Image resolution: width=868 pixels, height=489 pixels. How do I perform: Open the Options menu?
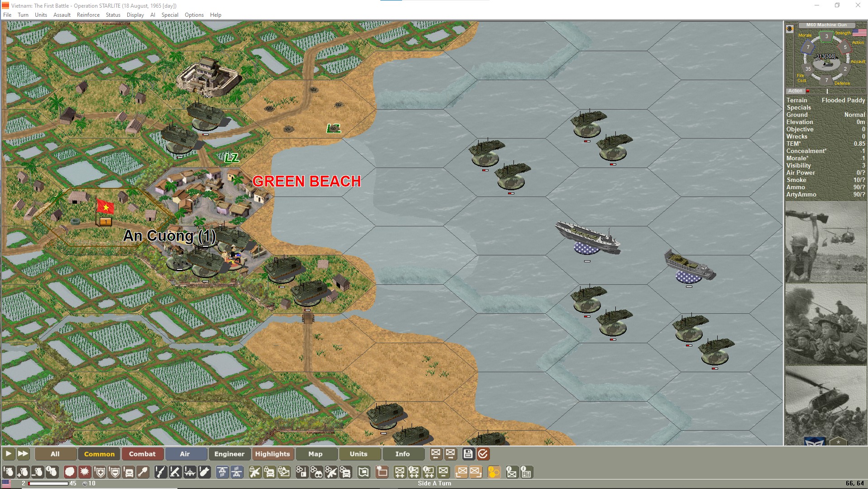194,14
